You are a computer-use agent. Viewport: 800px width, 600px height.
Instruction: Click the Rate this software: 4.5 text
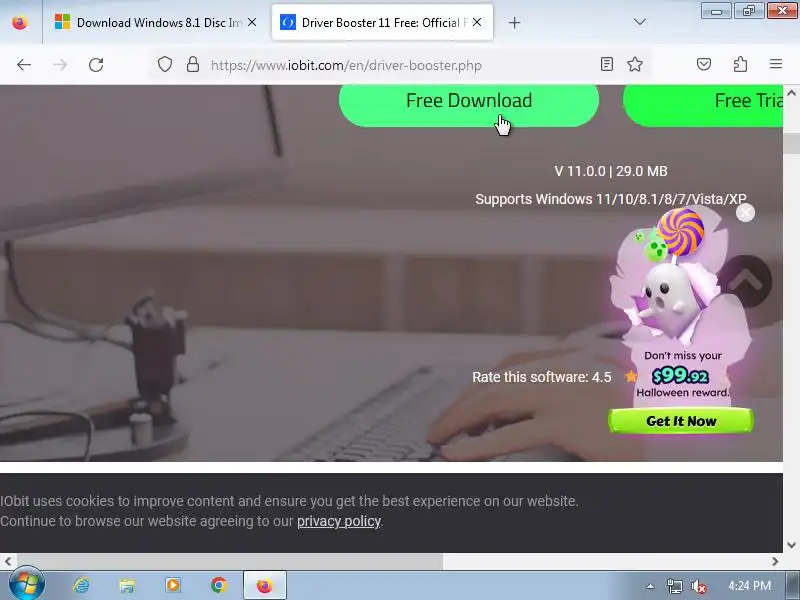[x=541, y=377]
